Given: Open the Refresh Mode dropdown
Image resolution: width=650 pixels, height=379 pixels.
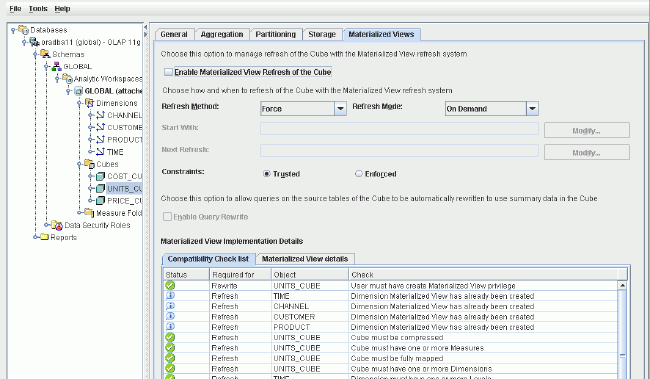Looking at the screenshot, I should click(532, 109).
